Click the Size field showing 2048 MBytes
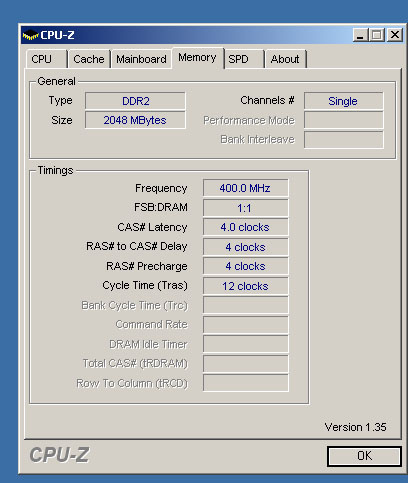 [135, 120]
